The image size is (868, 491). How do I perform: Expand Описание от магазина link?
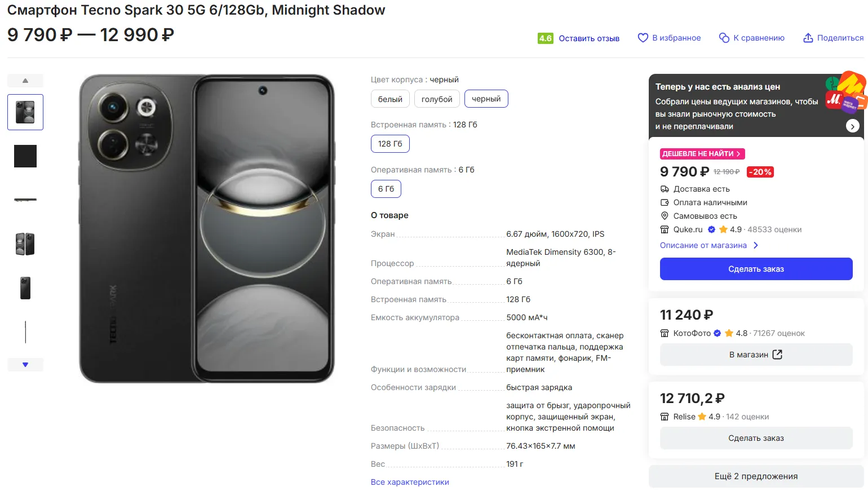click(x=709, y=245)
